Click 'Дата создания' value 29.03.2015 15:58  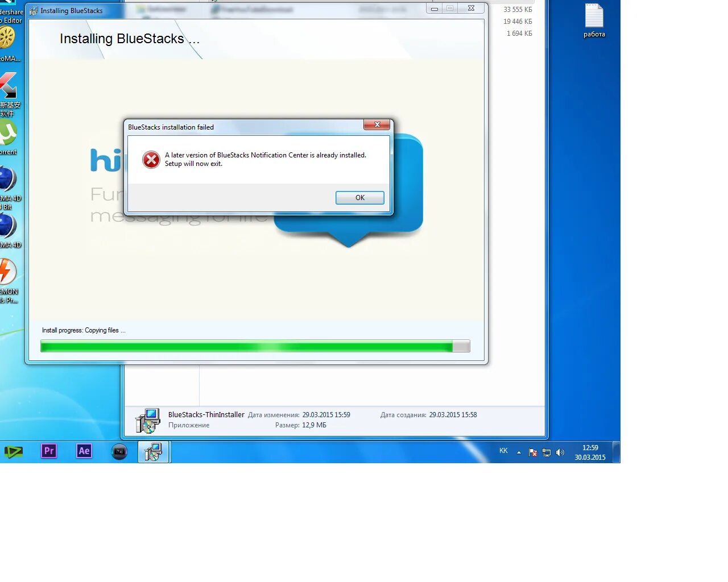click(x=453, y=415)
